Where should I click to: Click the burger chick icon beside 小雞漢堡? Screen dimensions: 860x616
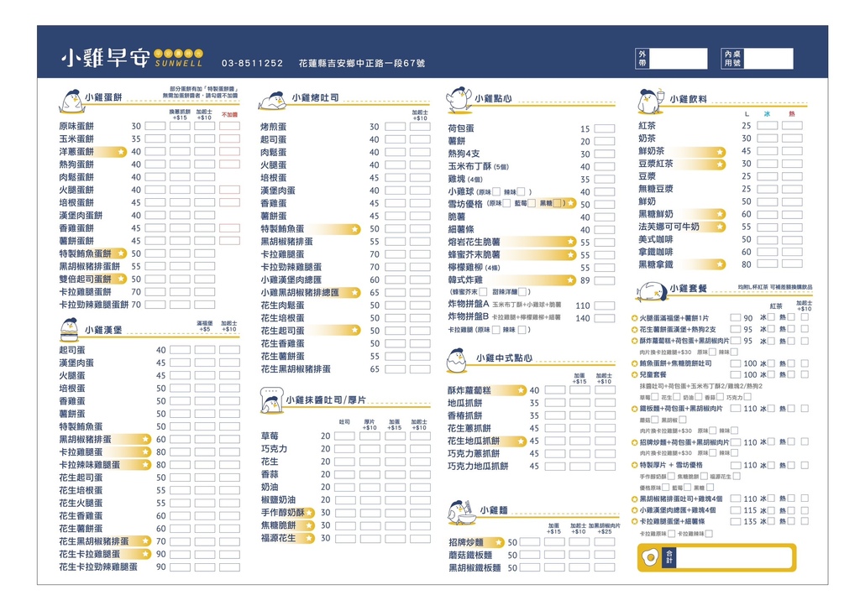click(70, 329)
